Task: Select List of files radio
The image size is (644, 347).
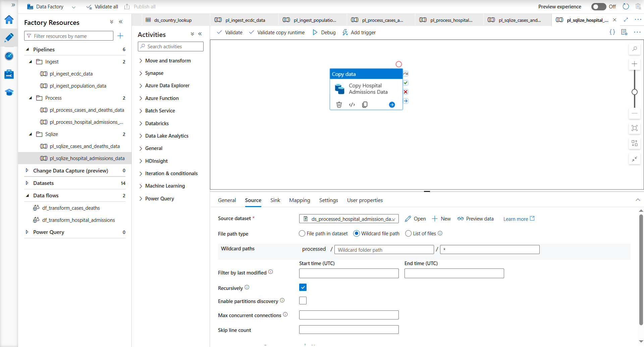Action: point(408,234)
